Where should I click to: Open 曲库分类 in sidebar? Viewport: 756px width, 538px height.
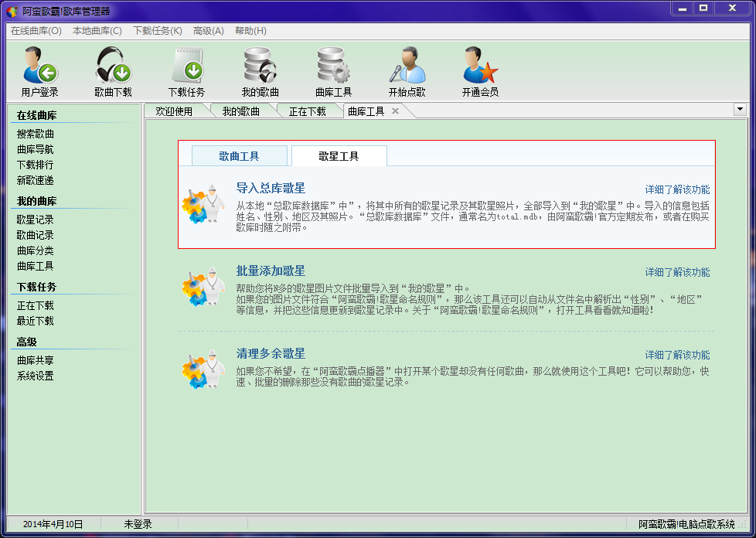point(36,250)
